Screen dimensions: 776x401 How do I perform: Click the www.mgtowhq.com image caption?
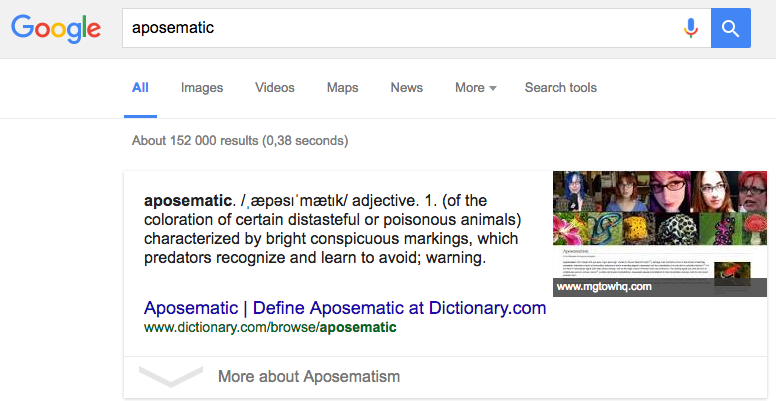[604, 287]
